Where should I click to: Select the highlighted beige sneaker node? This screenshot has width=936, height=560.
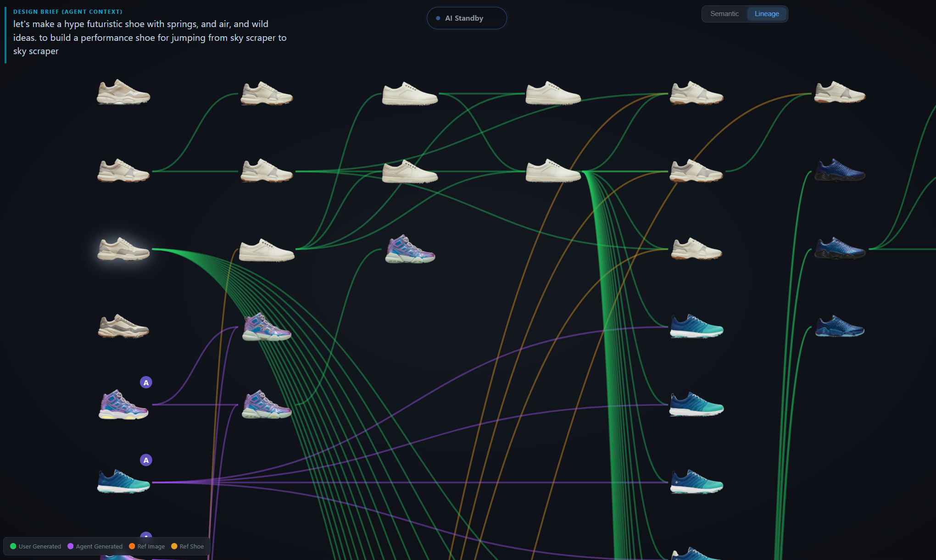(x=124, y=248)
